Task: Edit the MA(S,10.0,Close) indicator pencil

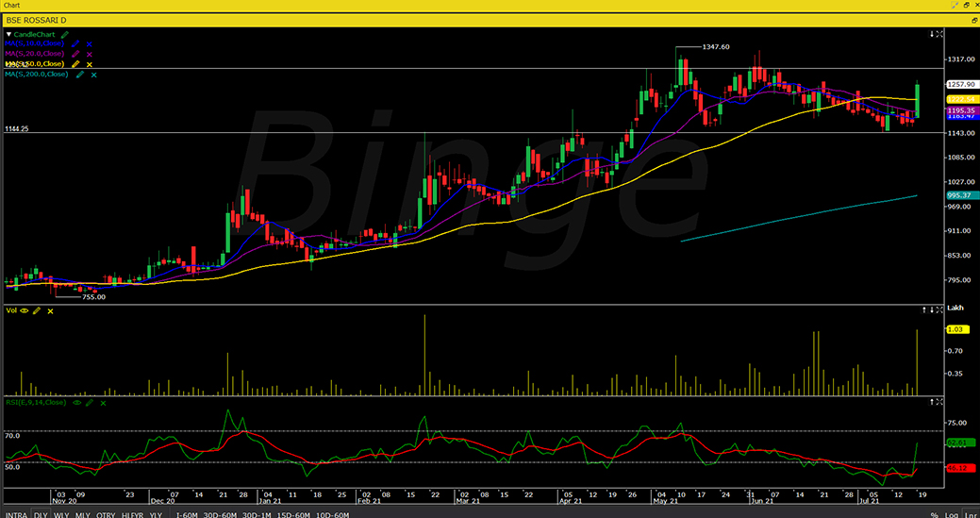Action: (x=75, y=43)
